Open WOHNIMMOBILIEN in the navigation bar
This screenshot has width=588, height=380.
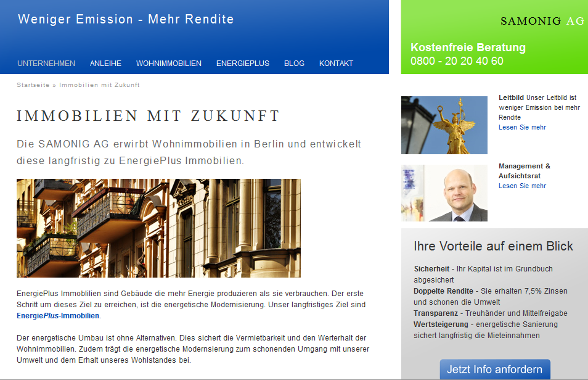[169, 64]
